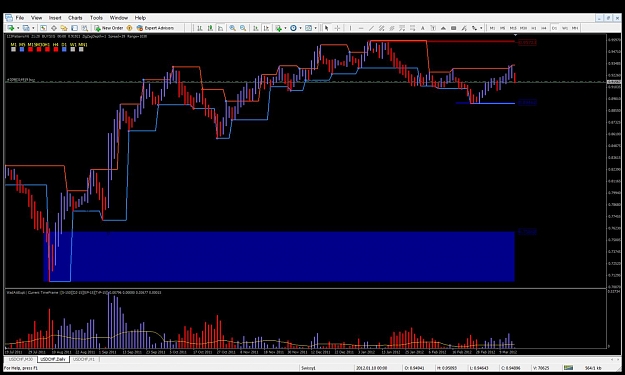625x375 pixels.
Task: Switch chart to MN monthly timeframe
Action: pyautogui.click(x=575, y=28)
